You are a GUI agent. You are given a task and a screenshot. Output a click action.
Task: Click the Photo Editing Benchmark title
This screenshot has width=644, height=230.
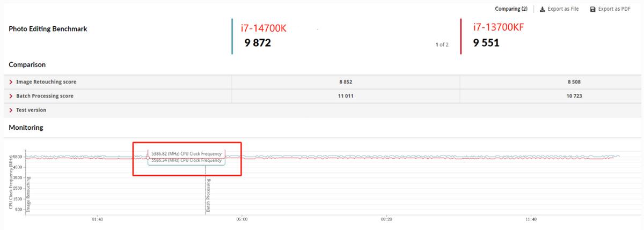(48, 29)
